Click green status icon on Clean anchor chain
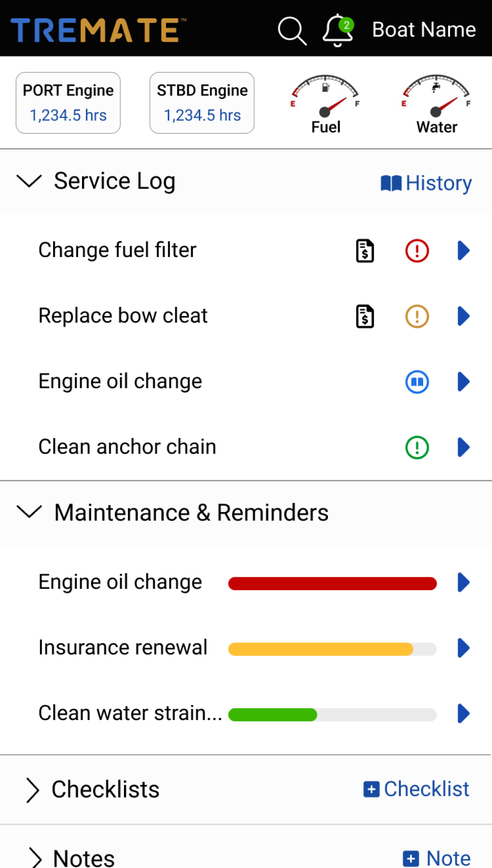Viewport: 492px width, 868px height. tap(417, 448)
